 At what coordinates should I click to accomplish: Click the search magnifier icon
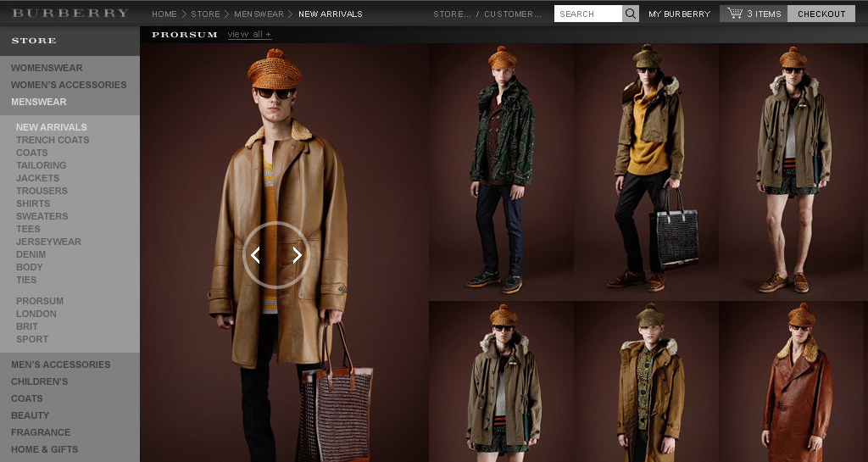(x=631, y=14)
